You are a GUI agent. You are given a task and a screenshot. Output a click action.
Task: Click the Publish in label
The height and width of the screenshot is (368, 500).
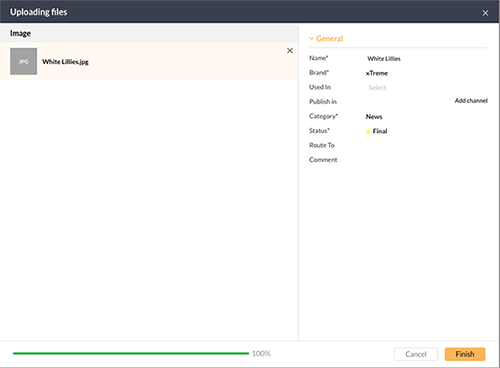(x=323, y=102)
